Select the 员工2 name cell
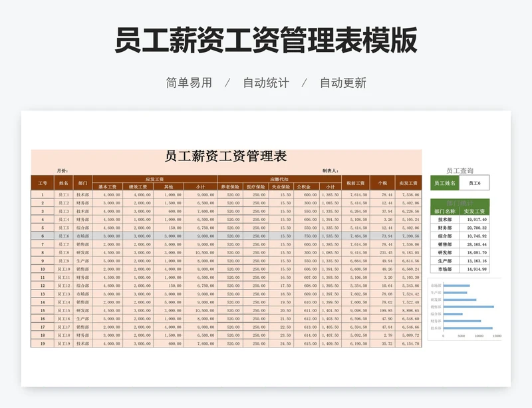Viewport: 532px width, 408px height. (x=63, y=203)
